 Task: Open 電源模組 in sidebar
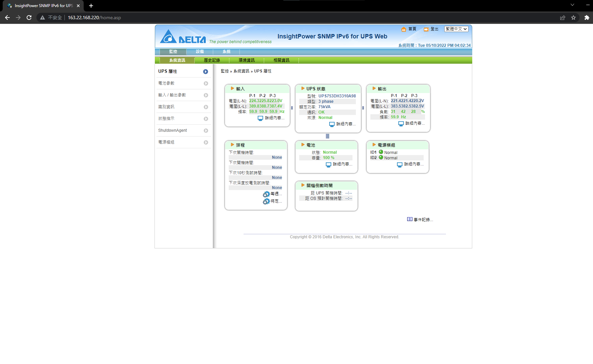pos(166,142)
